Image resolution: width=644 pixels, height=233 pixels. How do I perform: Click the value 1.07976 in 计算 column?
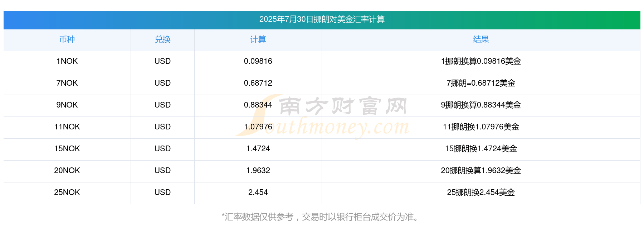[x=258, y=127]
